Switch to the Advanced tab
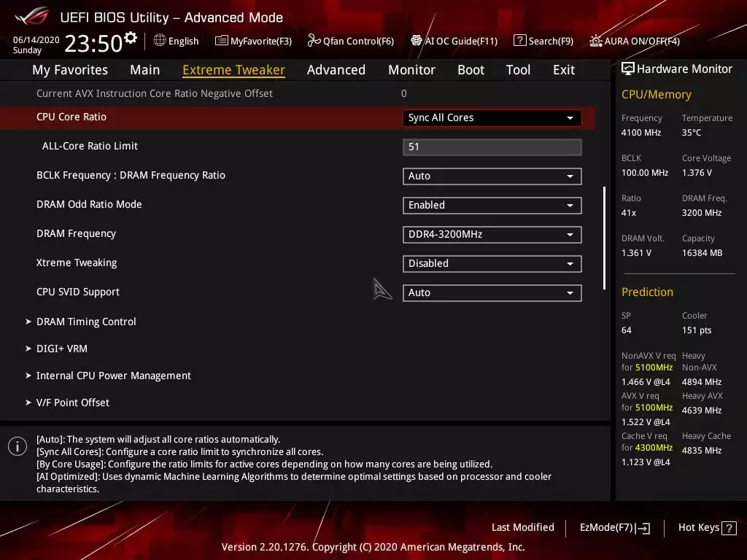The image size is (747, 560). 336,70
